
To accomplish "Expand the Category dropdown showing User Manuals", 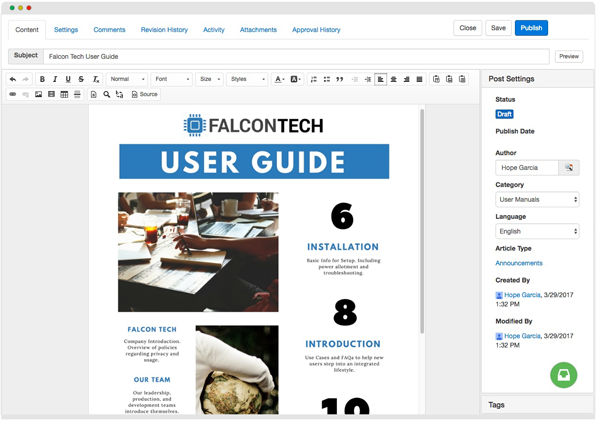I will [x=537, y=199].
